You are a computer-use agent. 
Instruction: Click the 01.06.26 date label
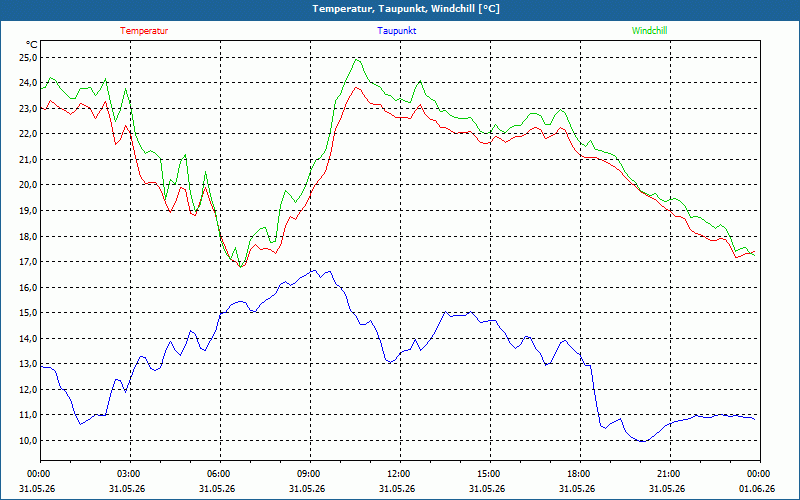coord(757,488)
